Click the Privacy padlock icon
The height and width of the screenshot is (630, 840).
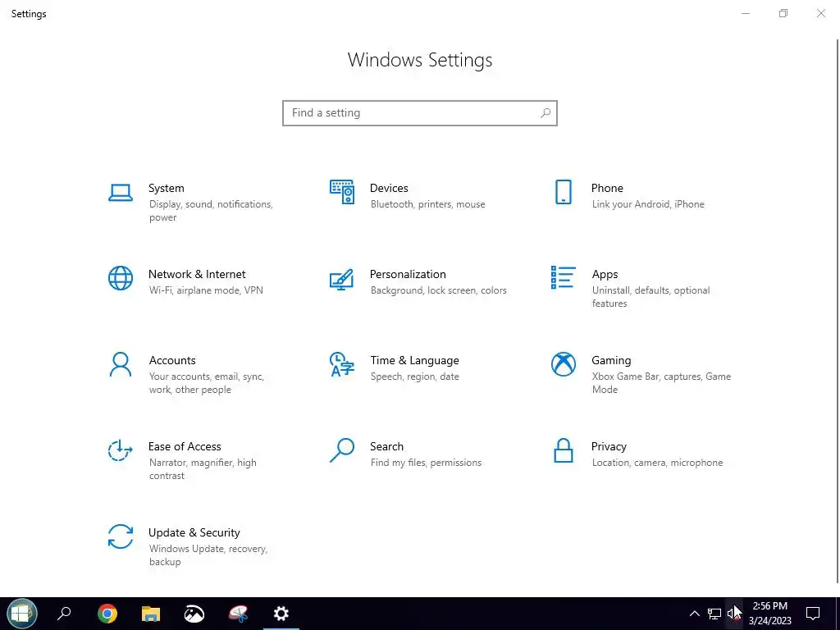point(563,450)
